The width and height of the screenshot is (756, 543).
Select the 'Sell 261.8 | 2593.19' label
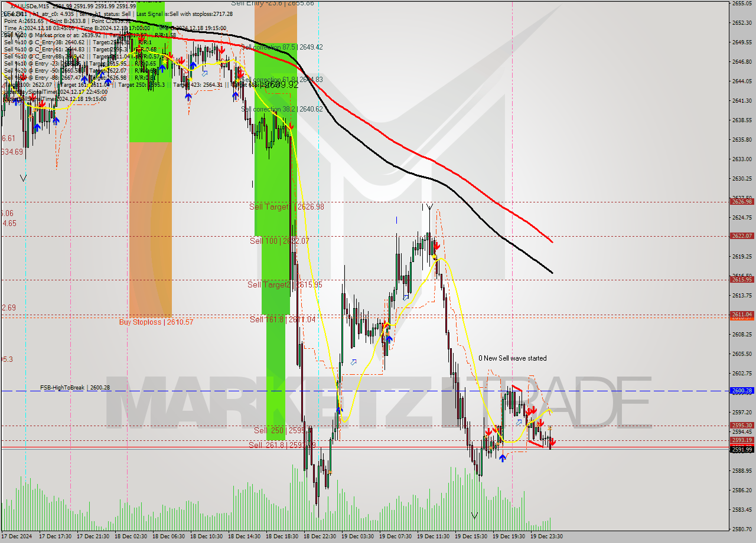point(282,445)
